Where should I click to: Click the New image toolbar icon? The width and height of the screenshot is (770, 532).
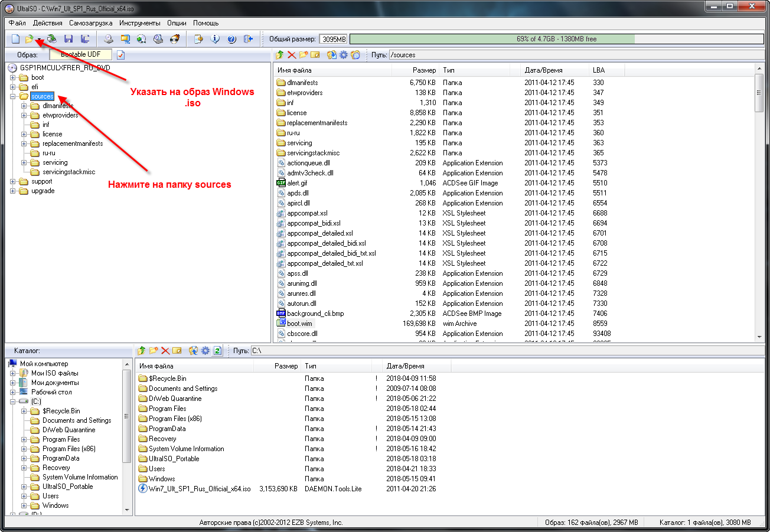pos(15,39)
